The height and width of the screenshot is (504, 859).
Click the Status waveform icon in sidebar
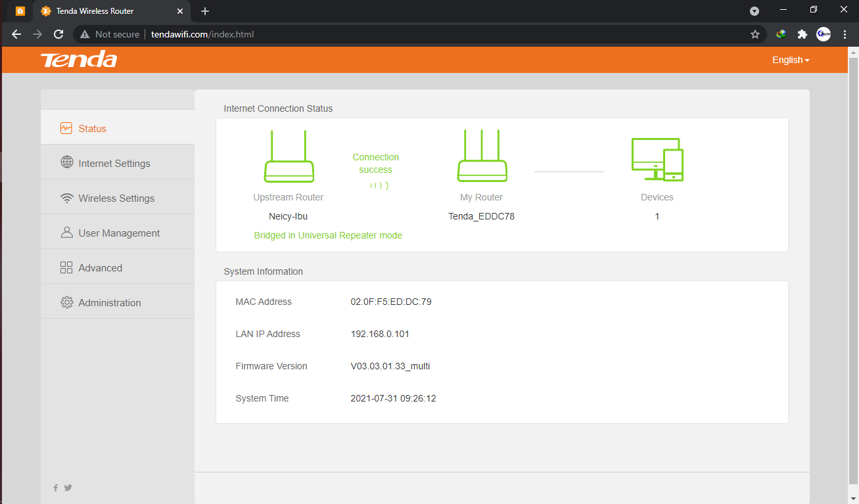(x=66, y=128)
